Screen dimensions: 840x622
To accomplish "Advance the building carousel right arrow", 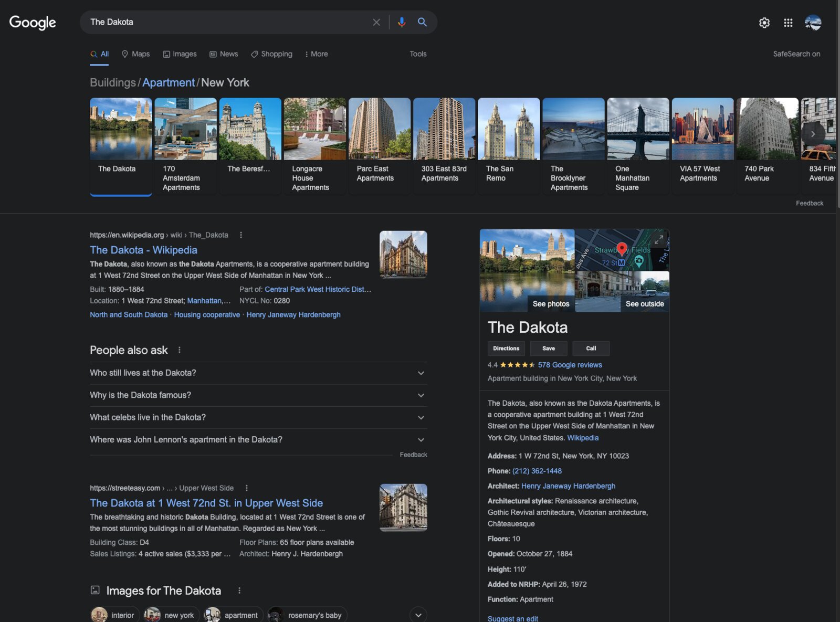I will (813, 134).
